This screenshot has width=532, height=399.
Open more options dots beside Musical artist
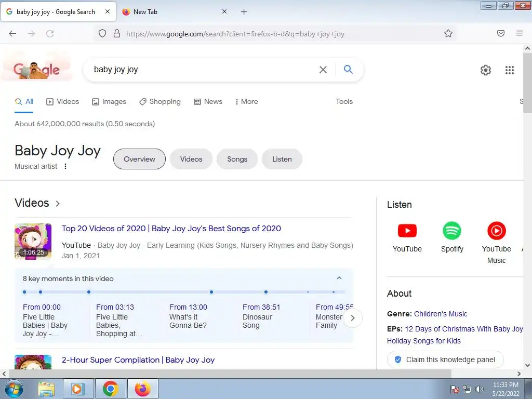point(65,166)
